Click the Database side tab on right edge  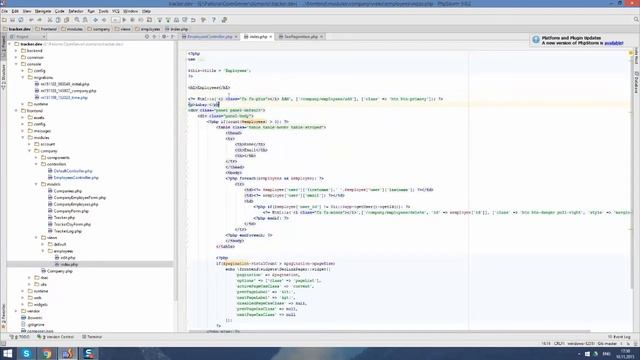tap(636, 83)
